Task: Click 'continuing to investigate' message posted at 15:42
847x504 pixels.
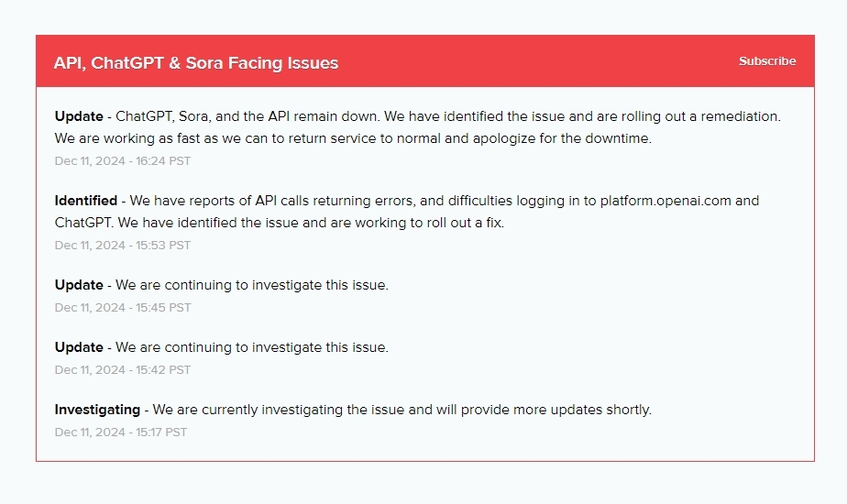Action: (252, 347)
